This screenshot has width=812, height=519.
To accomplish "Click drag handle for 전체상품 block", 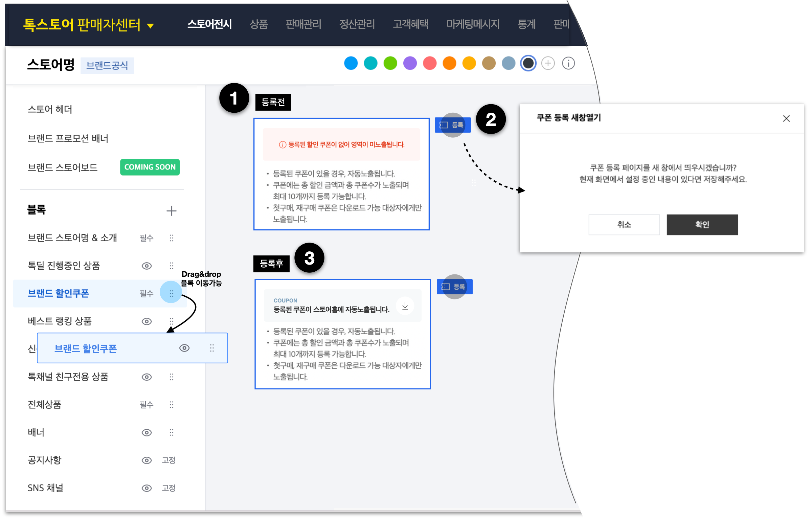I will click(x=171, y=405).
